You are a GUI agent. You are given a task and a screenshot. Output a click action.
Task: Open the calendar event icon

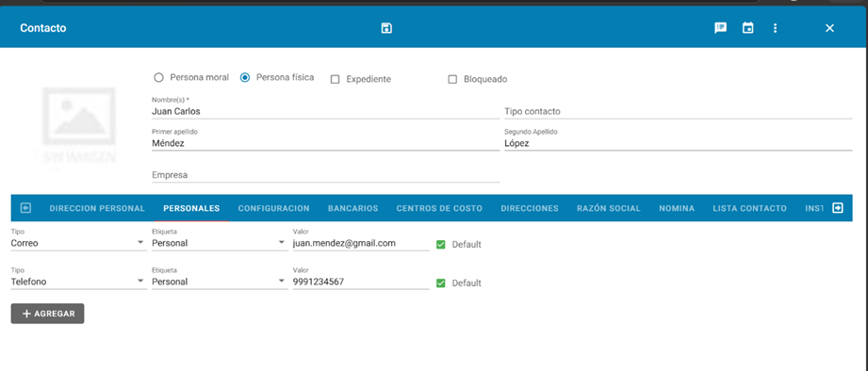748,28
